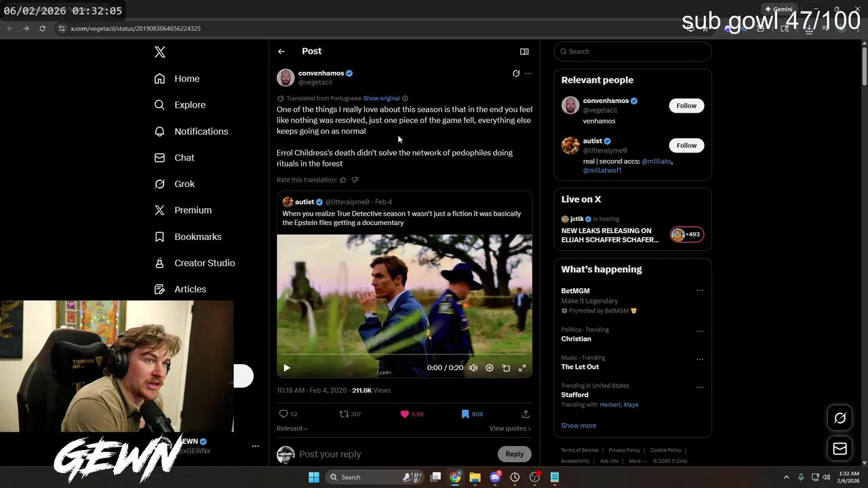Open more options for BetMGM trend

pyautogui.click(x=700, y=291)
